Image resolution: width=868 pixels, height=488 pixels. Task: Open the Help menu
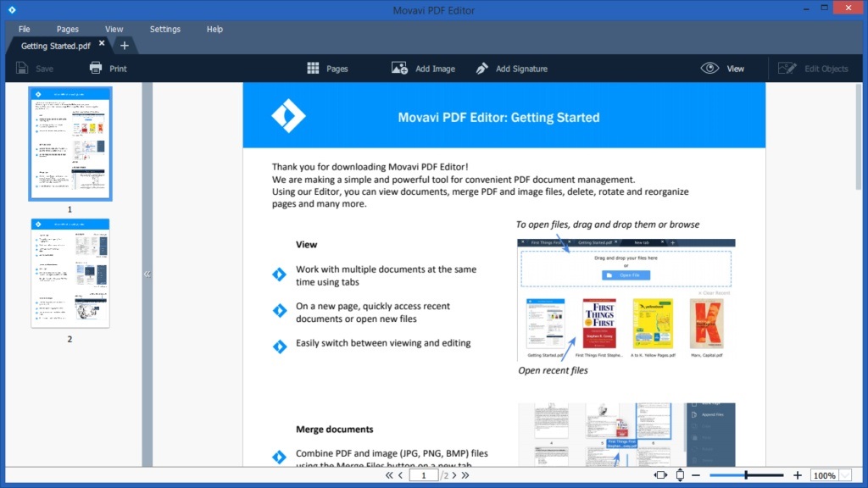click(x=214, y=30)
